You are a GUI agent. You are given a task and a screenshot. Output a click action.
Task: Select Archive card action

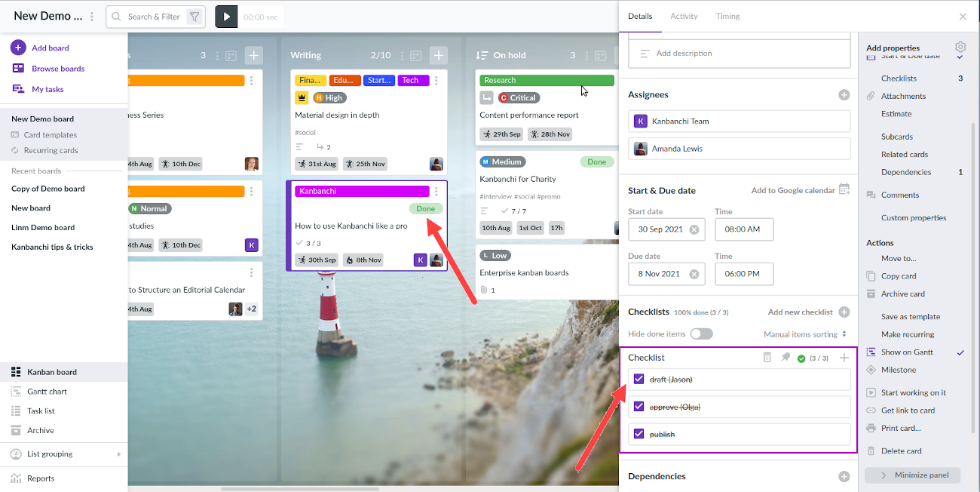point(903,294)
